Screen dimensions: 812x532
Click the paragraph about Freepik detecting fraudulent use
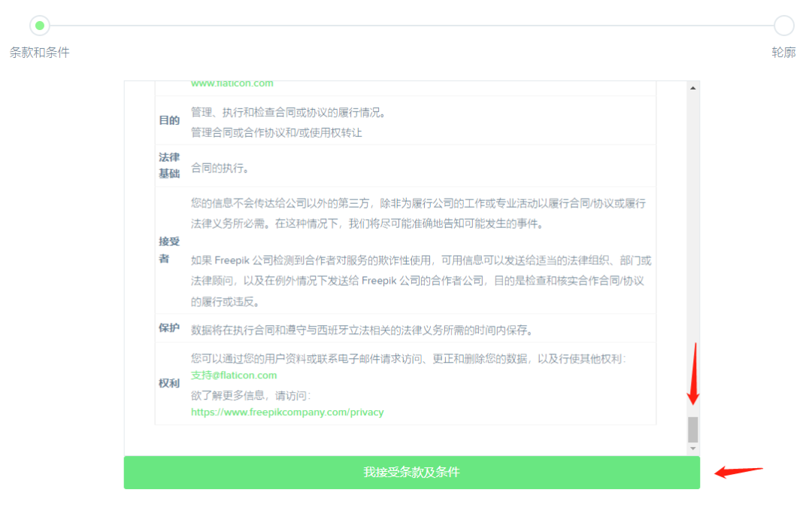pyautogui.click(x=420, y=281)
